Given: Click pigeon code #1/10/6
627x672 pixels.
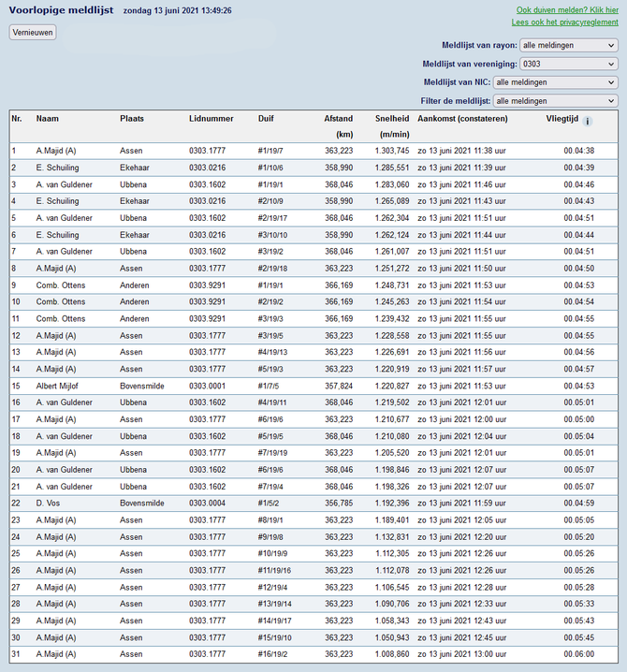Looking at the screenshot, I should tap(270, 168).
